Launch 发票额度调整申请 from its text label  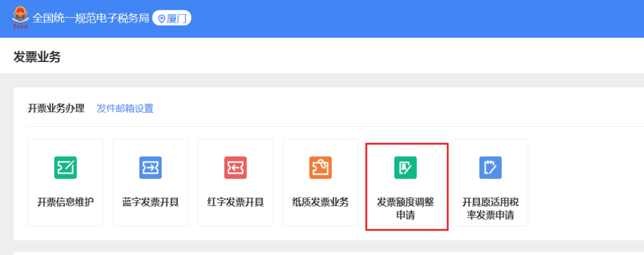coord(405,209)
